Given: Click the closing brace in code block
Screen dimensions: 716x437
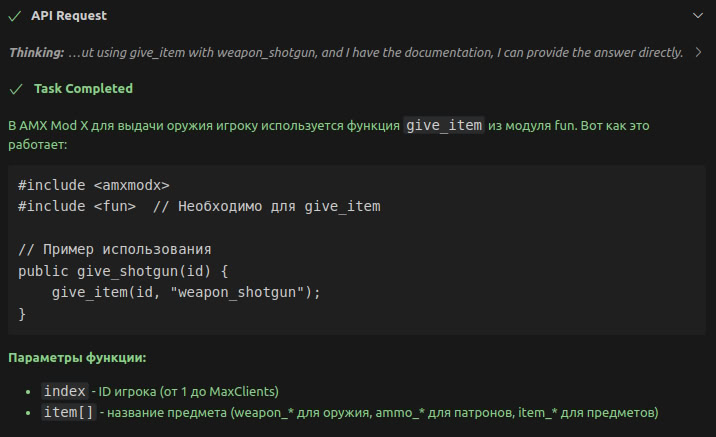Looking at the screenshot, I should pyautogui.click(x=22, y=314).
